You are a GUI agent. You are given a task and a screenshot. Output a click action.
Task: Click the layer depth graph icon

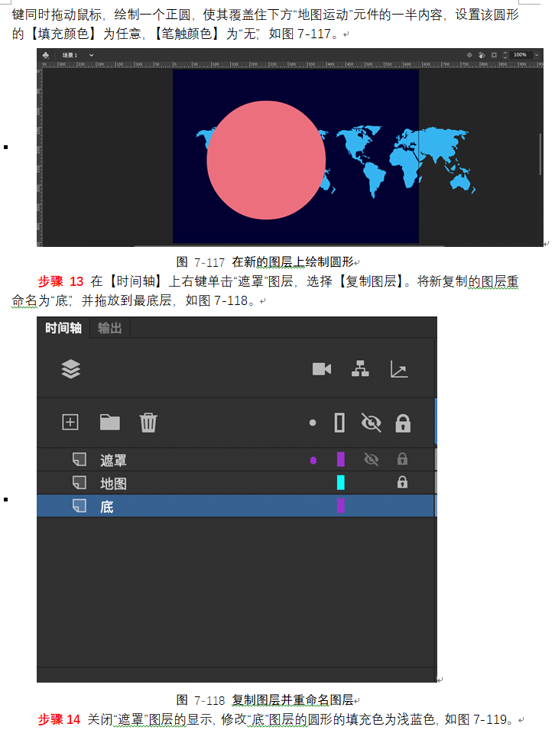click(x=399, y=369)
